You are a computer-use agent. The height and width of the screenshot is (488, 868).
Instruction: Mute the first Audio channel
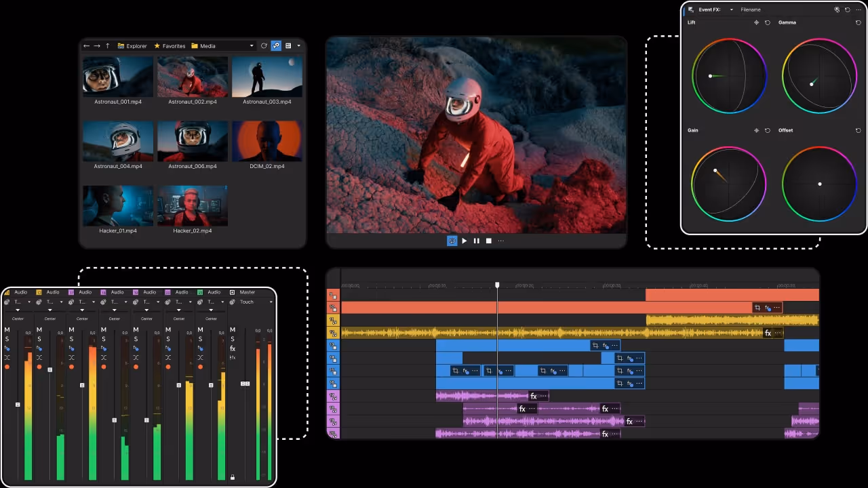(7, 329)
